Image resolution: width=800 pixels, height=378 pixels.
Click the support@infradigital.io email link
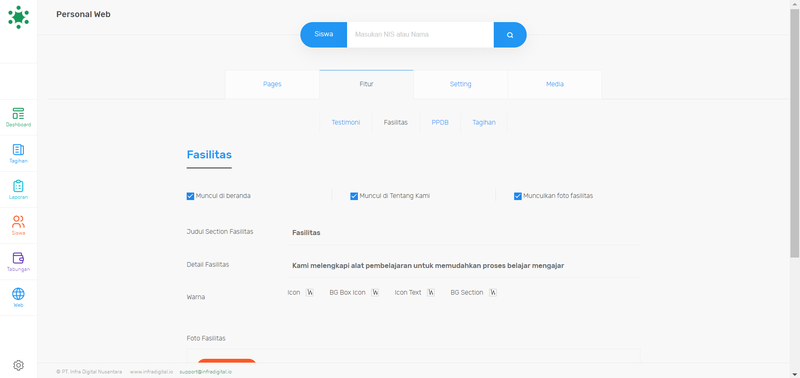(206, 372)
